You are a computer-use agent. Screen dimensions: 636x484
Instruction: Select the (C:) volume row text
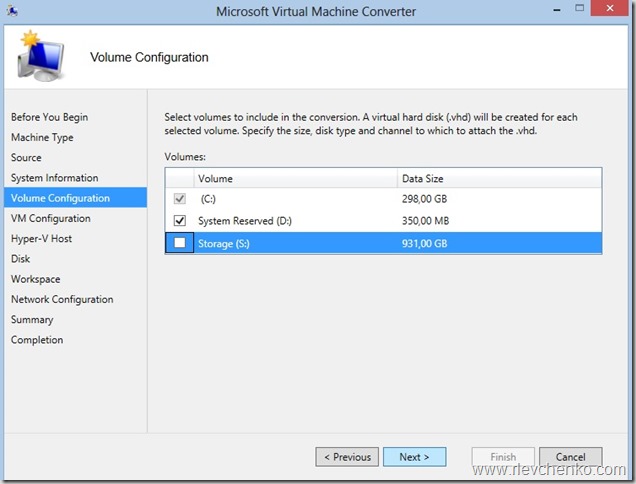208,199
